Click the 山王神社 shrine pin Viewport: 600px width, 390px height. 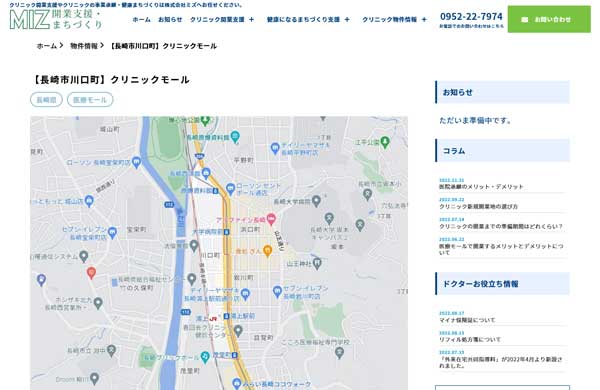coord(316,263)
